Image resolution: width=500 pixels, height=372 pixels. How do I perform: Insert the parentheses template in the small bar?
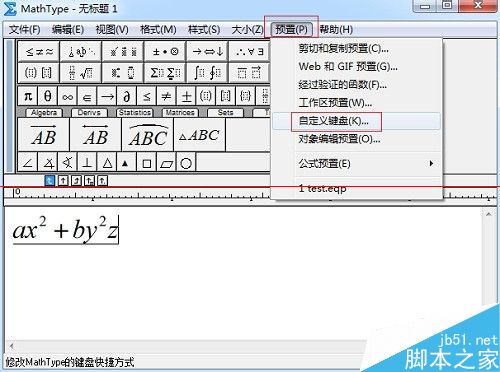click(206, 96)
